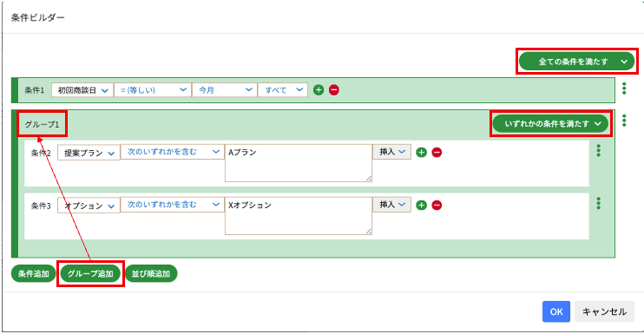
Task: Open the 初回商談日 field dropdown
Action: click(x=82, y=90)
